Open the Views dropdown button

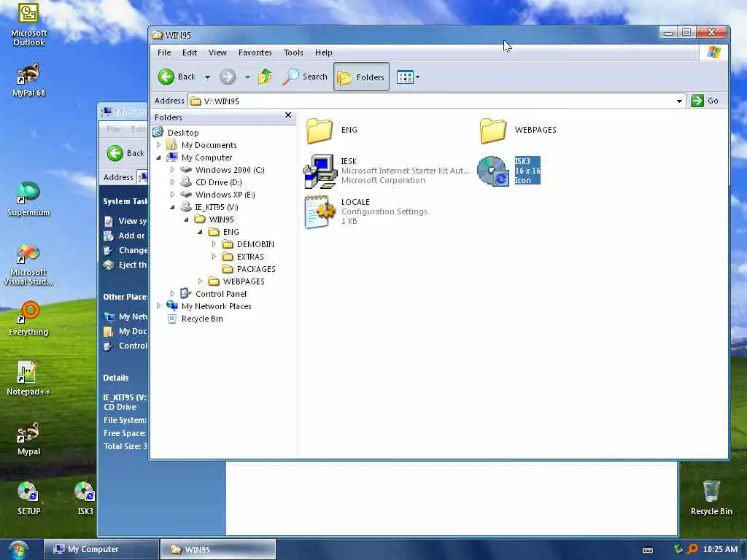point(408,77)
